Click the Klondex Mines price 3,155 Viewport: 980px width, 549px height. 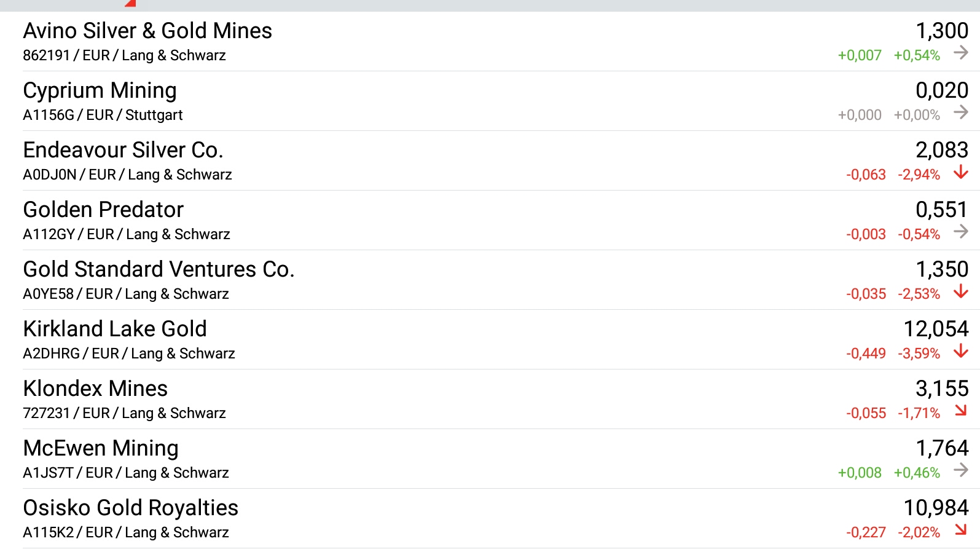(x=941, y=389)
